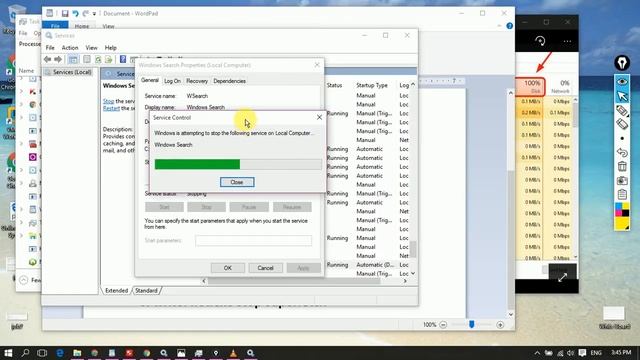Screen dimensions: 640x360
Task: Click the WordPad zoom out minus button
Action: point(443,325)
